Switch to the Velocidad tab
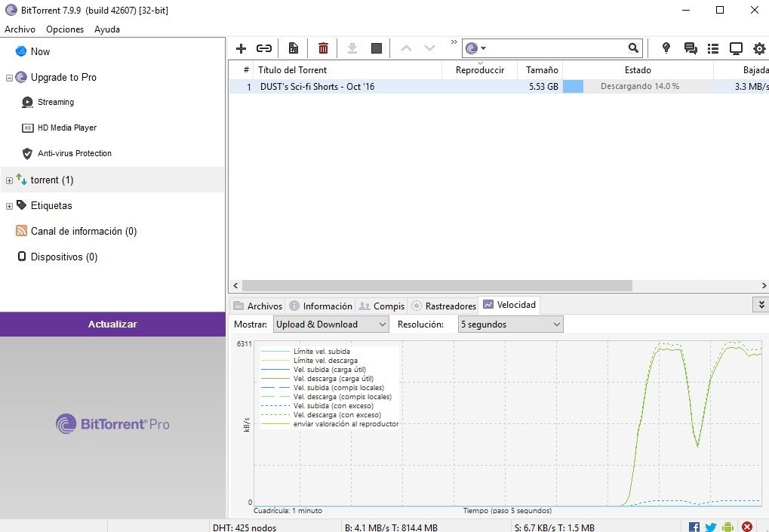Image resolution: width=769 pixels, height=532 pixels. [509, 305]
